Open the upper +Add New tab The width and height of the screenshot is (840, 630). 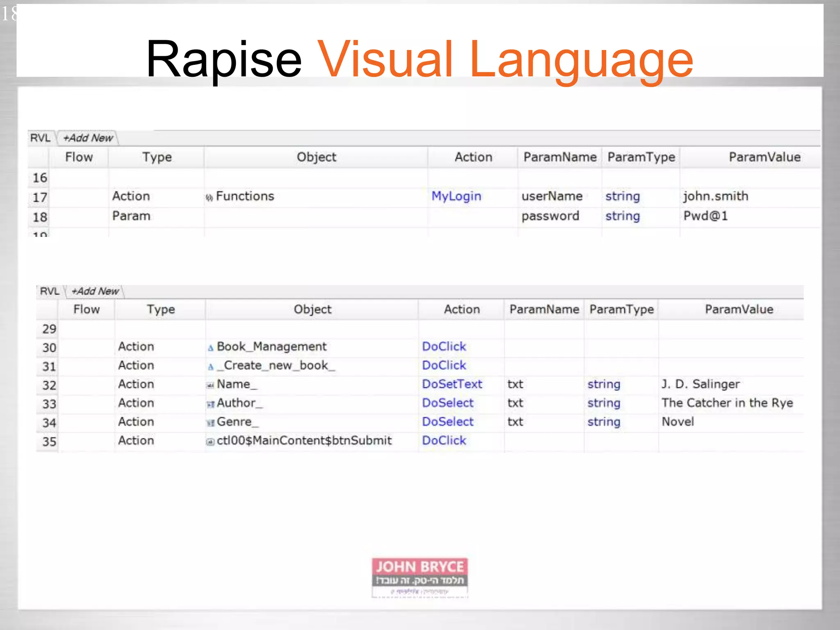point(88,138)
